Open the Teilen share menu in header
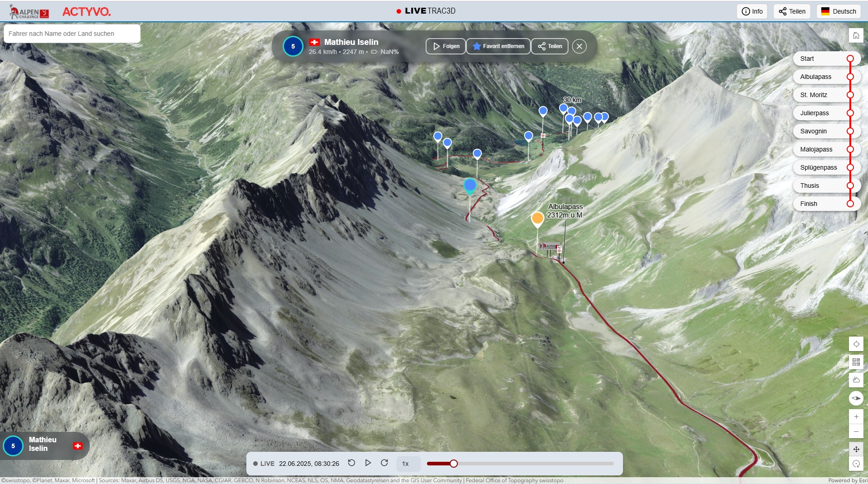868x484 pixels. [x=792, y=11]
